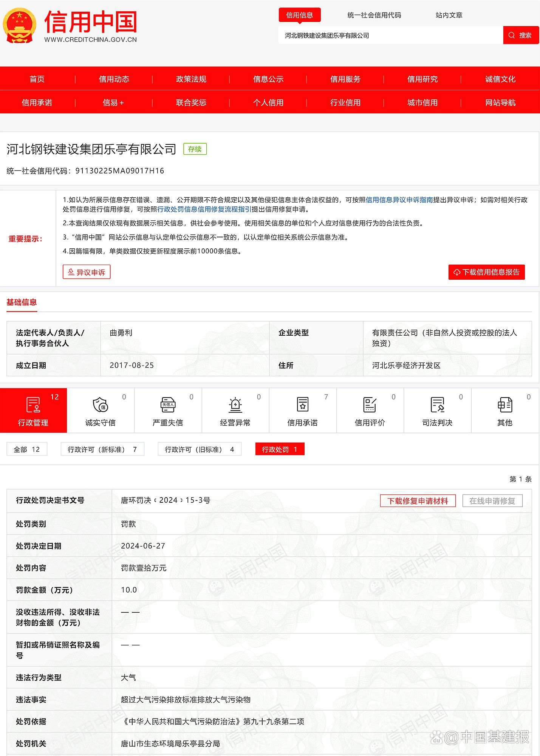This screenshot has width=540, height=756.
Task: Open the 信用信息异议申诉指南 link
Action: pyautogui.click(x=399, y=200)
